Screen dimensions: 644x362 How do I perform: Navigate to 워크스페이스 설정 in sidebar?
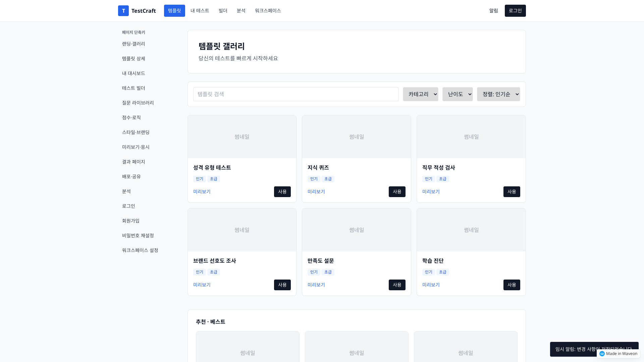pyautogui.click(x=140, y=250)
